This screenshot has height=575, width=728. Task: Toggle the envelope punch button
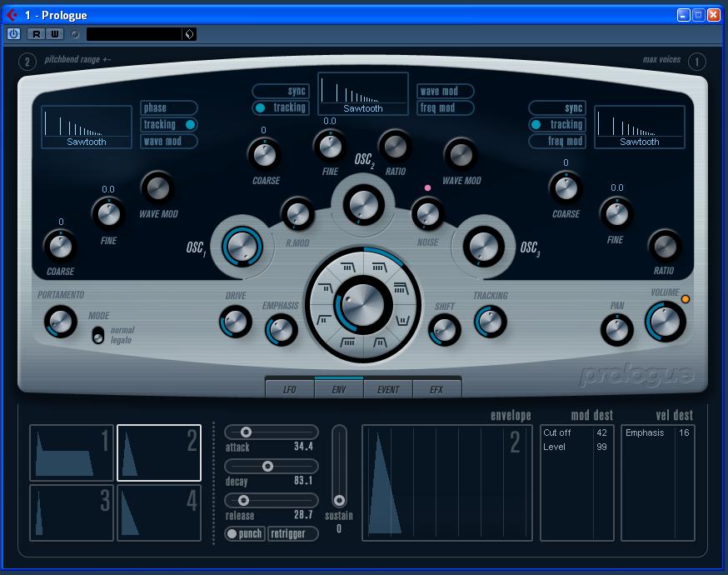point(245,533)
